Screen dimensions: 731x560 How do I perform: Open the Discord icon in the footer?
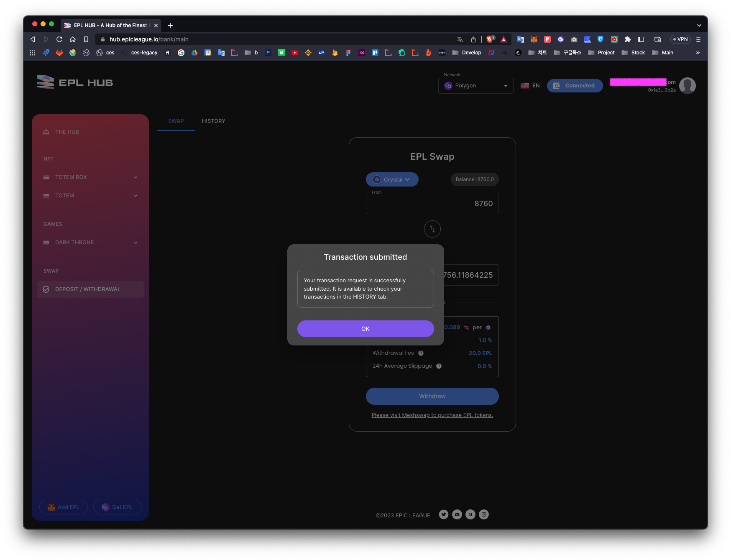[x=457, y=515]
